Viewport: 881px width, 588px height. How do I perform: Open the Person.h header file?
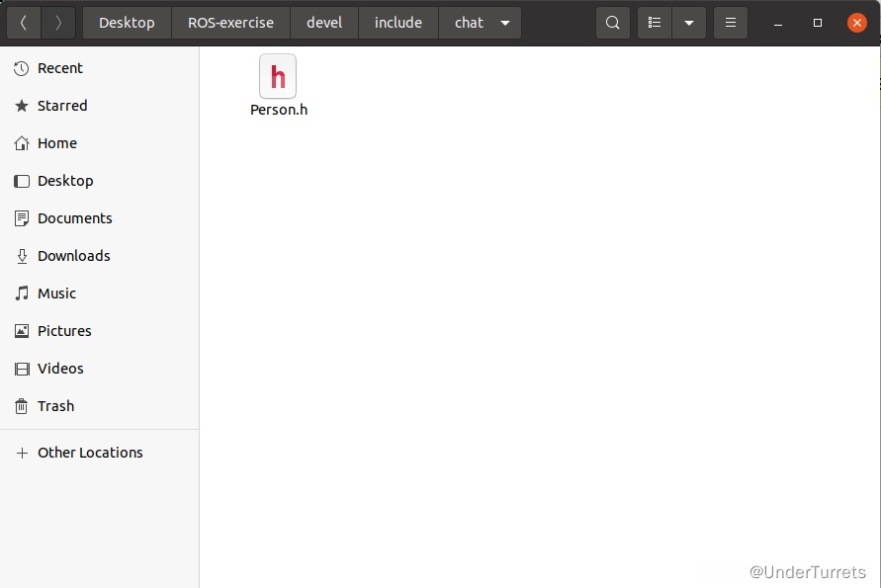tap(278, 77)
